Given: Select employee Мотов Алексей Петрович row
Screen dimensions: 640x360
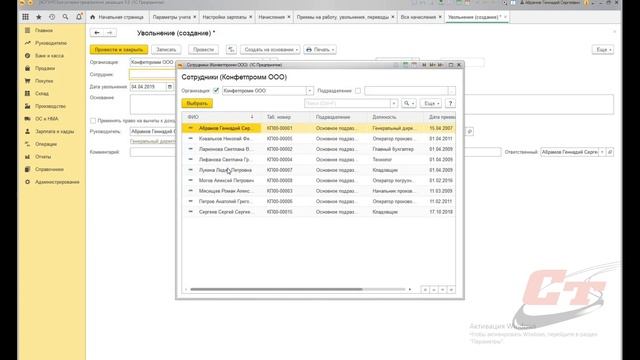Looking at the screenshot, I should coord(319,180).
